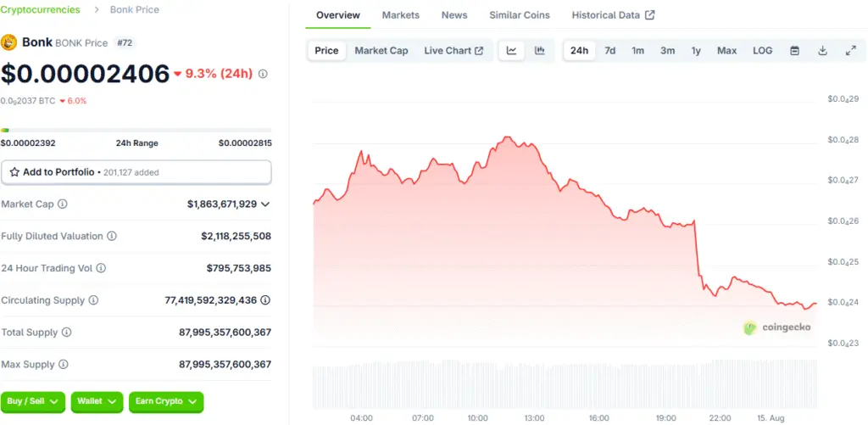This screenshot has width=868, height=425.
Task: Select the Max time range
Action: pos(726,50)
